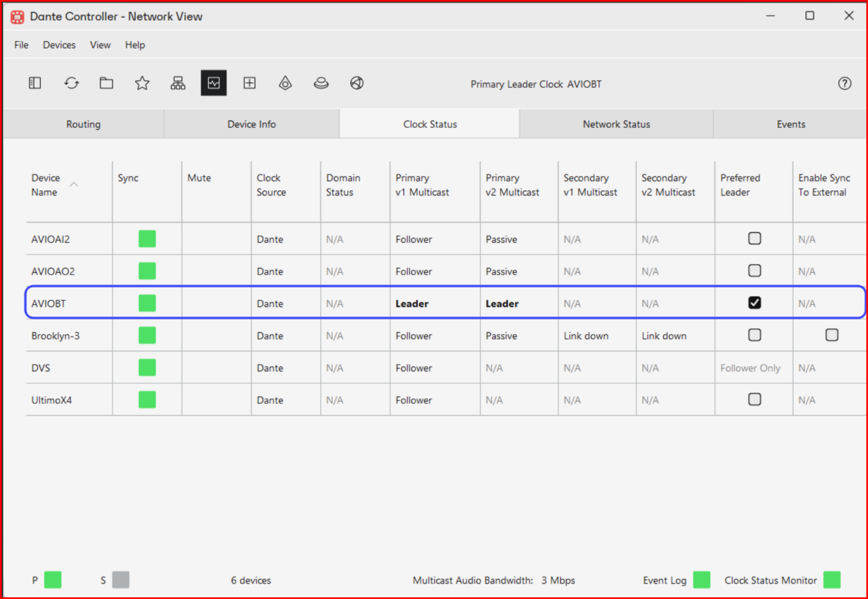Select the Brooklyn-3 device row
The width and height of the screenshot is (868, 599).
56,336
